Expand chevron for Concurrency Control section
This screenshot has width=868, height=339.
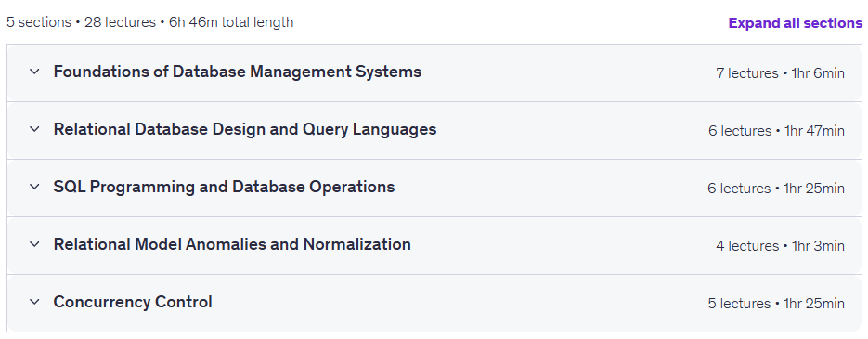(x=34, y=303)
